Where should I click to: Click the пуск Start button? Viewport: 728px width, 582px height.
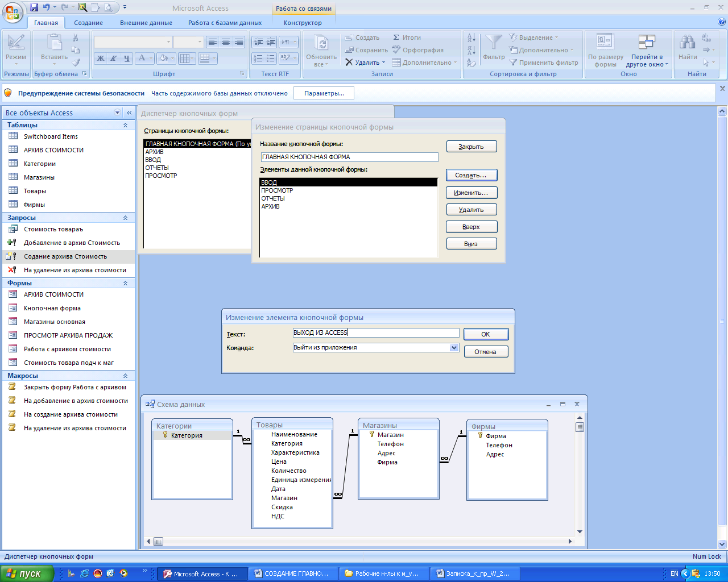coord(27,573)
